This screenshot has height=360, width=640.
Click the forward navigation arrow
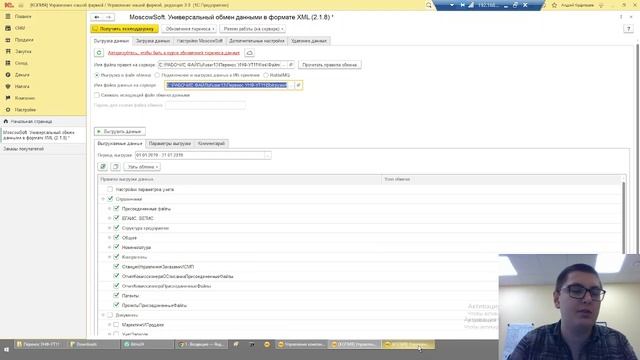(x=109, y=17)
